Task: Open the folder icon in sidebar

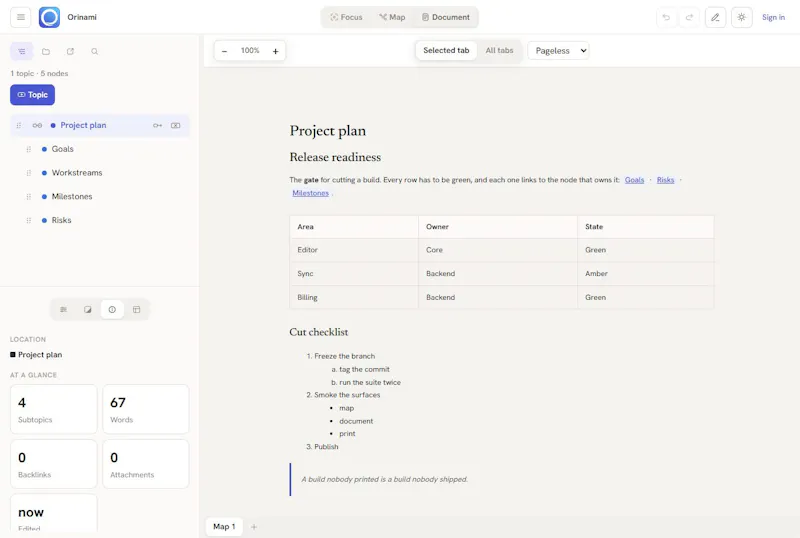Action: click(x=46, y=52)
